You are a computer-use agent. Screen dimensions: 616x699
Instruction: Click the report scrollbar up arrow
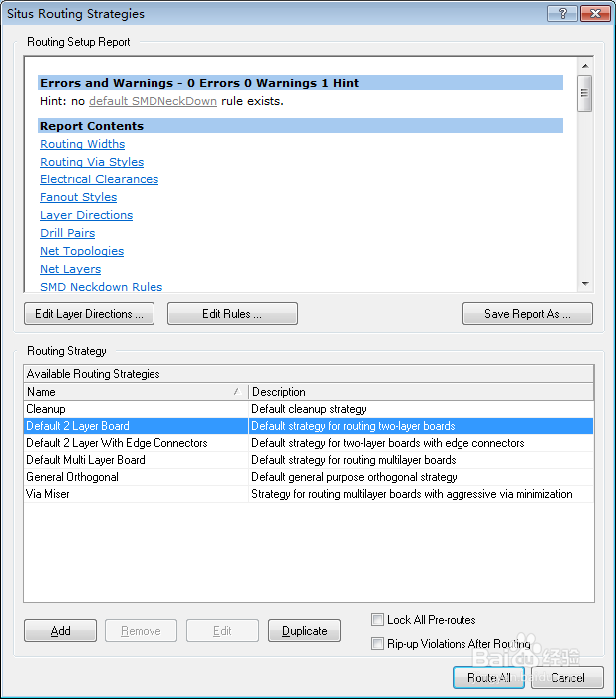click(x=585, y=66)
